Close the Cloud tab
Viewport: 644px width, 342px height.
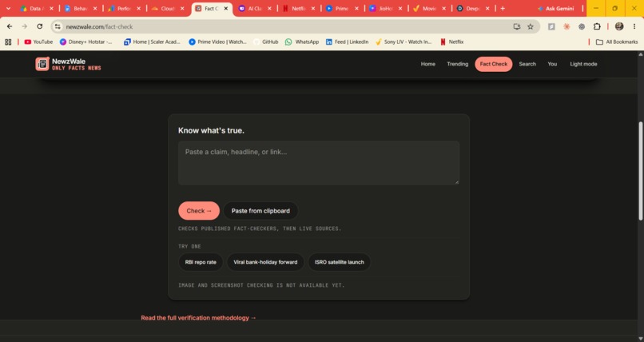tap(182, 8)
